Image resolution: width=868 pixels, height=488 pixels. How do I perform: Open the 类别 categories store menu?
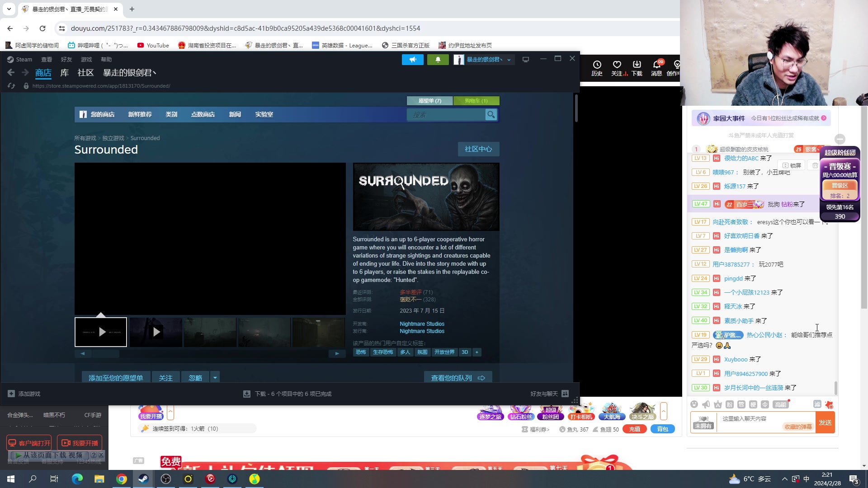pos(171,115)
